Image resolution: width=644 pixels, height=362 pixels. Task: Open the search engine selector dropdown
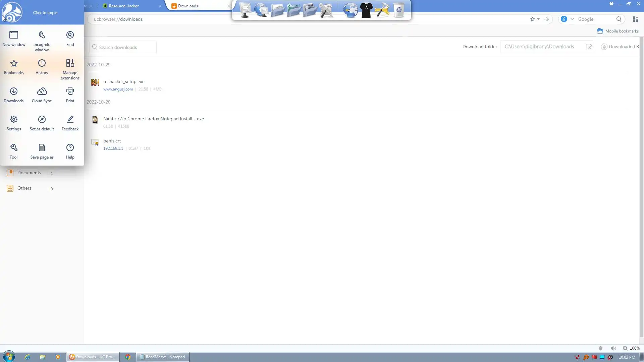(572, 19)
